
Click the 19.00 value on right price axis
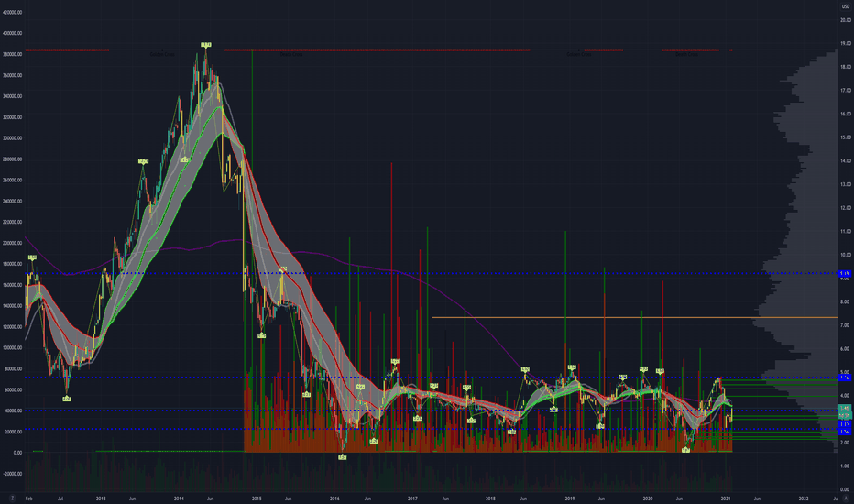pyautogui.click(x=845, y=44)
